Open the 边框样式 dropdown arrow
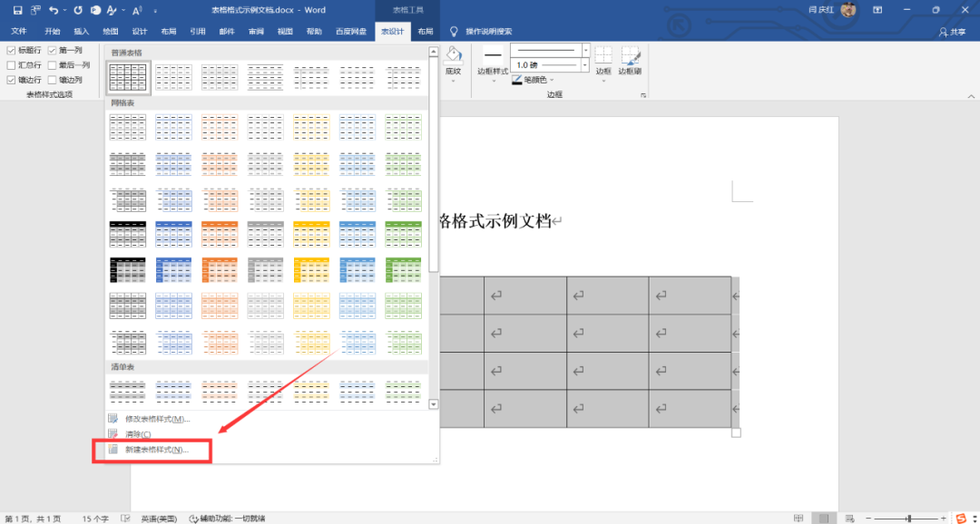 [493, 81]
